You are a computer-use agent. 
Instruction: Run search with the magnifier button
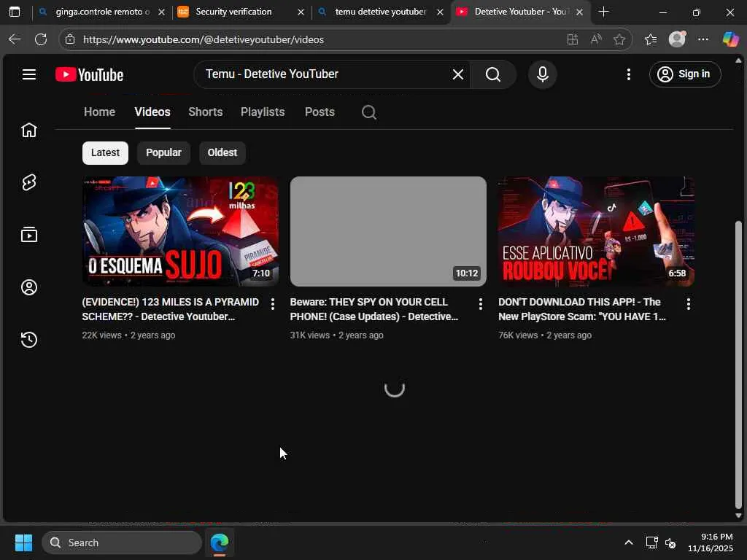click(x=493, y=74)
